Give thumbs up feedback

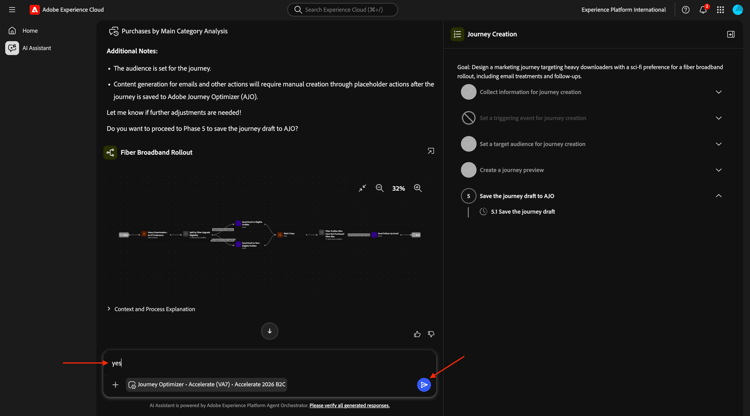[417, 334]
